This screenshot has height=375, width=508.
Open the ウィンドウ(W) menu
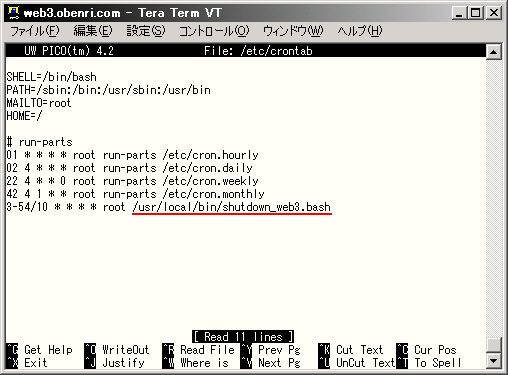coord(293,31)
